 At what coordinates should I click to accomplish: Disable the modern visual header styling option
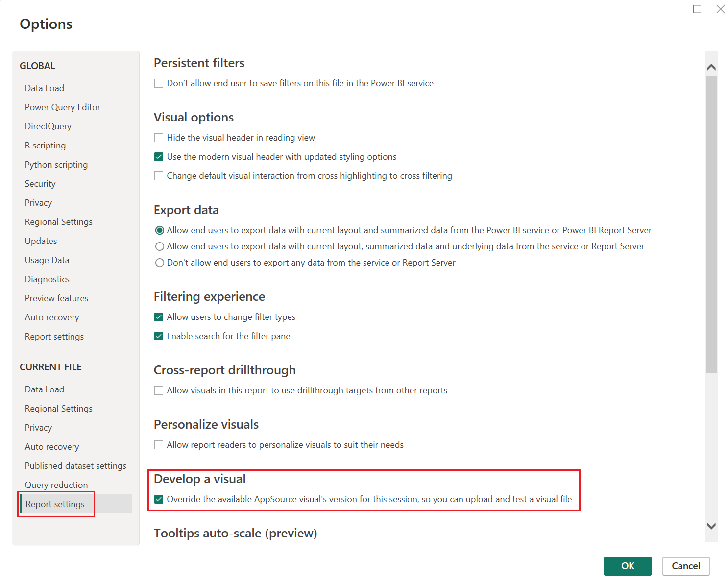[x=159, y=156]
